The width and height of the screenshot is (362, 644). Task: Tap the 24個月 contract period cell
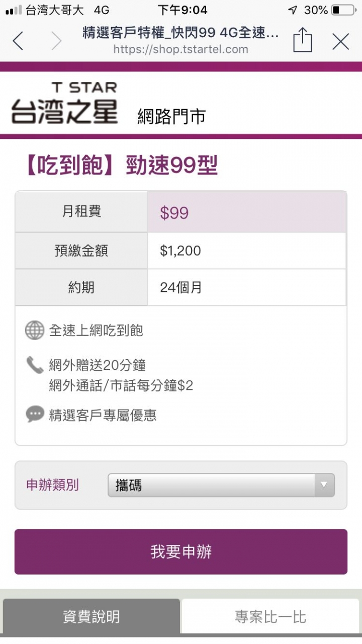pos(247,287)
